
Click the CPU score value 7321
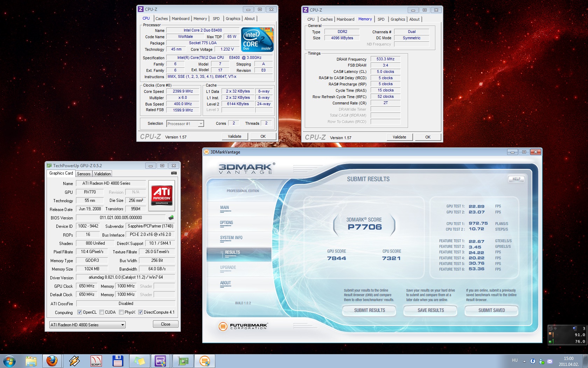[x=391, y=258]
